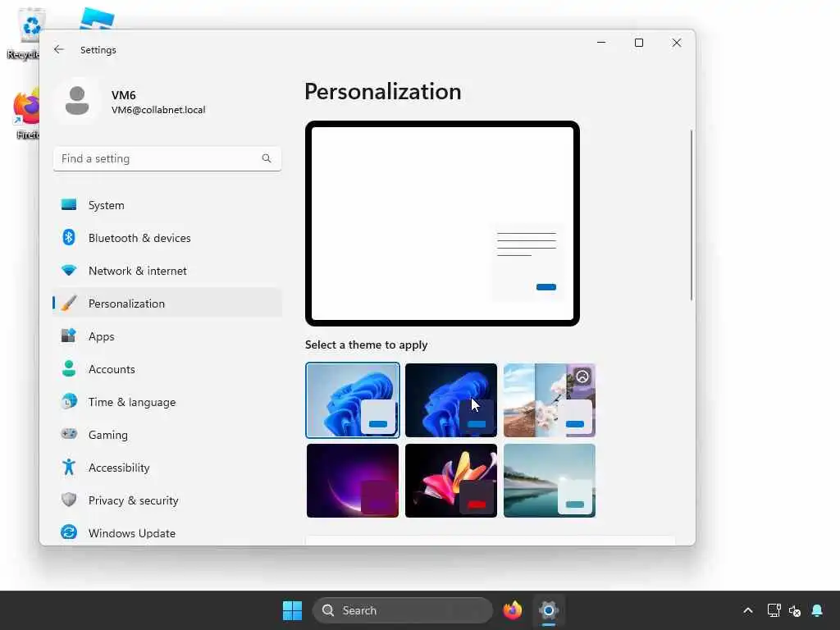840x630 pixels.
Task: Click the Bluetooth icon in sidebar
Action: click(x=69, y=237)
